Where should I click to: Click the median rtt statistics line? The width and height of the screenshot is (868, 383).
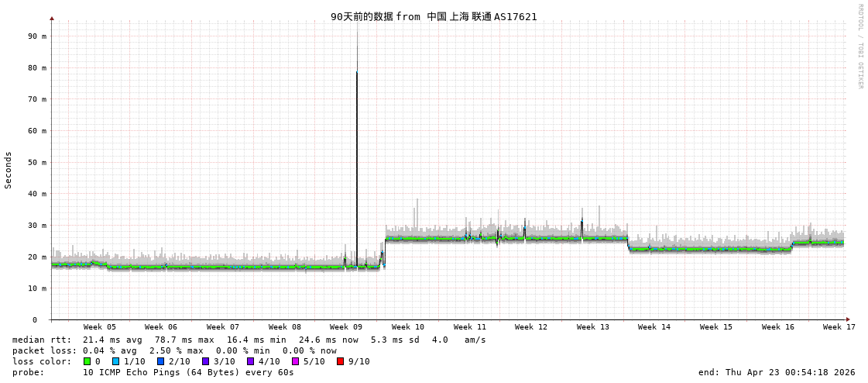click(x=249, y=340)
